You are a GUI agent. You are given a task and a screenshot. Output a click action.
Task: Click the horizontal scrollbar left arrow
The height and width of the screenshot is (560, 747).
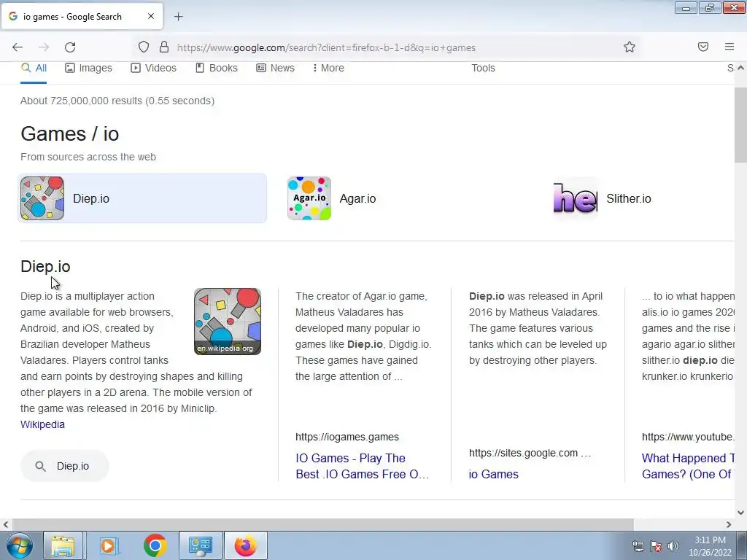click(6, 525)
